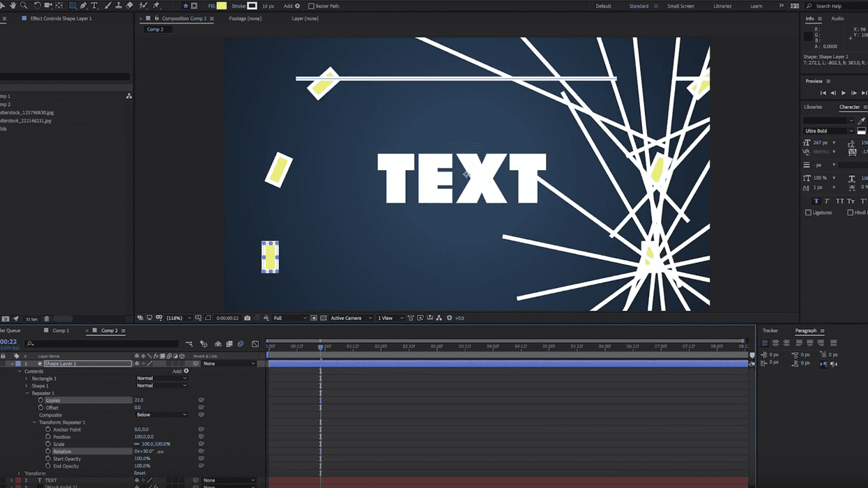
Task: Collapse the Contents group
Action: [x=20, y=372]
